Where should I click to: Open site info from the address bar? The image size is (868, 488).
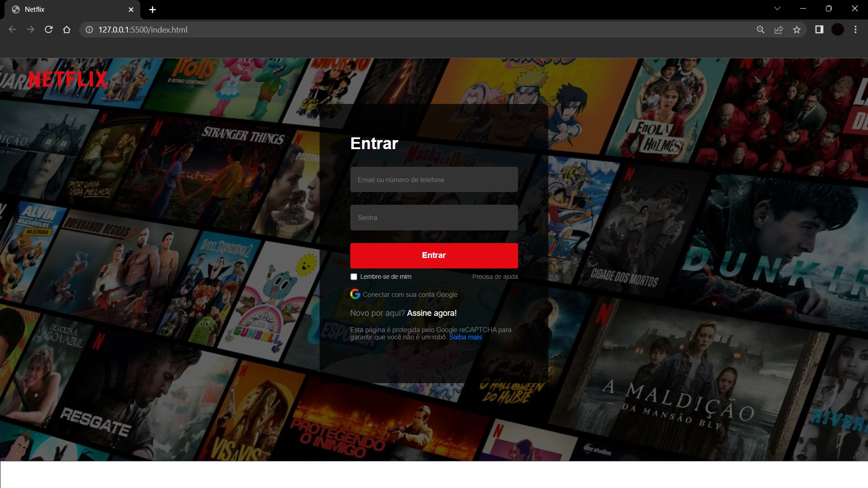(89, 30)
